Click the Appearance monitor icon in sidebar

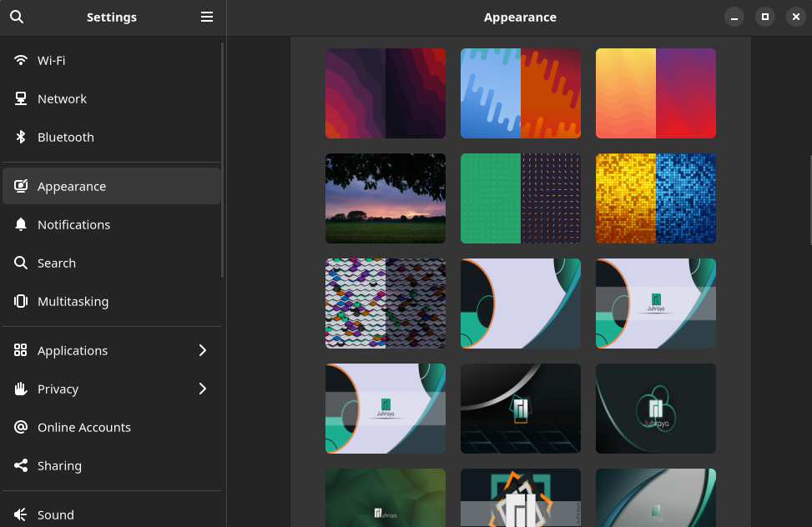[21, 186]
